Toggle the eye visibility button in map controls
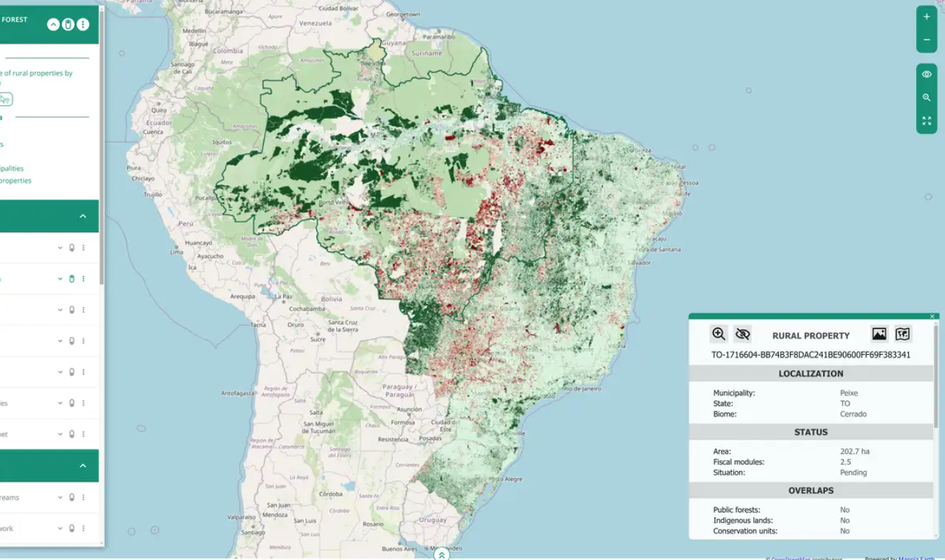This screenshot has height=560, width=945. click(x=926, y=74)
